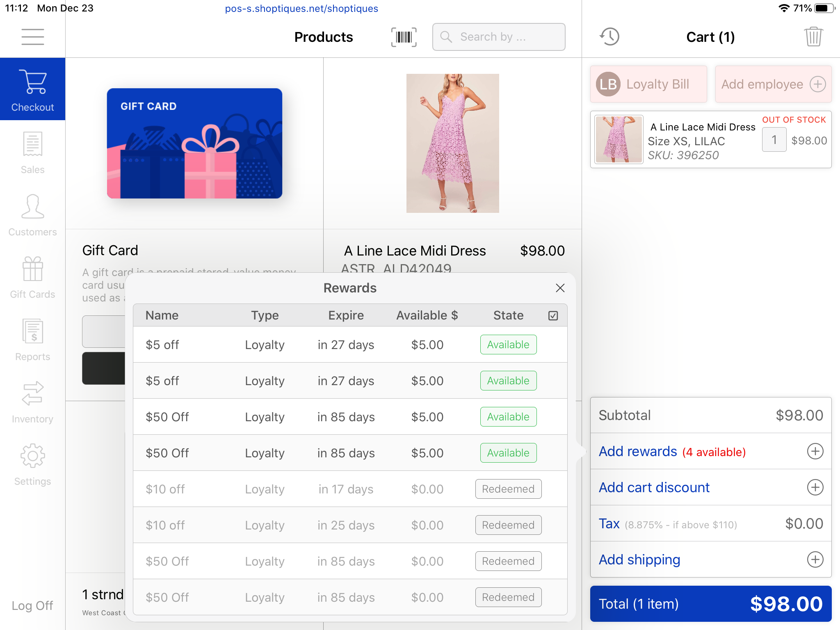Tap the Add employee button
The image size is (840, 630).
point(773,84)
